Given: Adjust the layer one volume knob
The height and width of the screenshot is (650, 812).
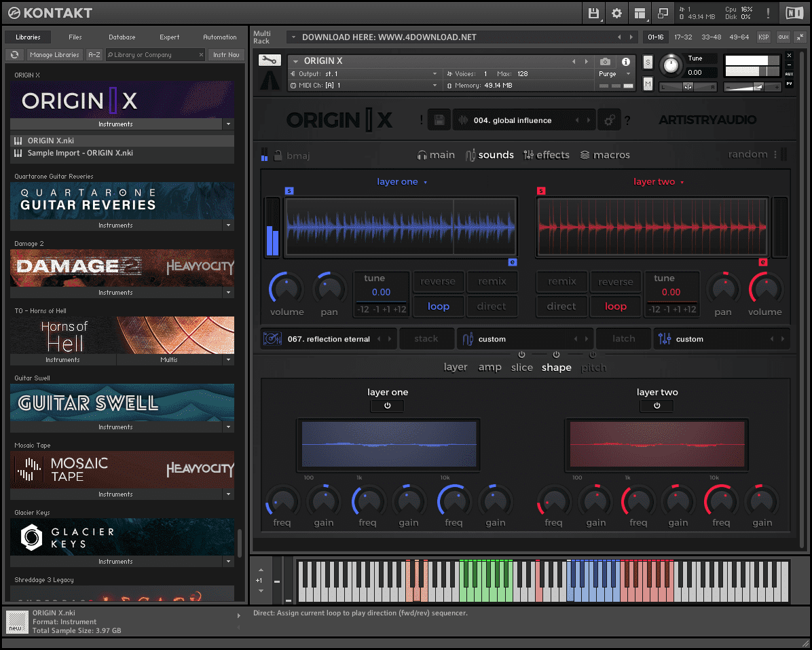Looking at the screenshot, I should tap(286, 289).
